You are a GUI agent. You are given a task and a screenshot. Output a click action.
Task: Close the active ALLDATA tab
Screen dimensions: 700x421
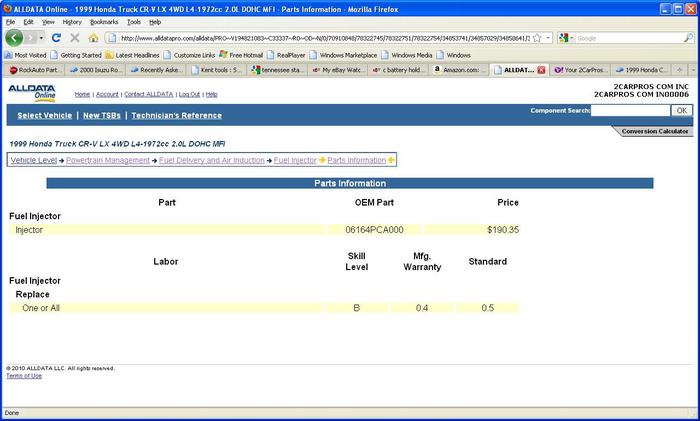pyautogui.click(x=541, y=70)
